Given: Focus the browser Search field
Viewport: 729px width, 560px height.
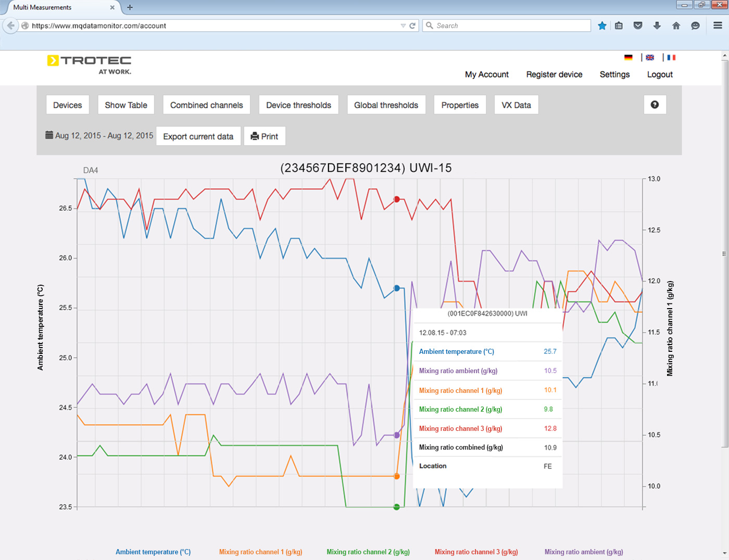Looking at the screenshot, I should 506,26.
